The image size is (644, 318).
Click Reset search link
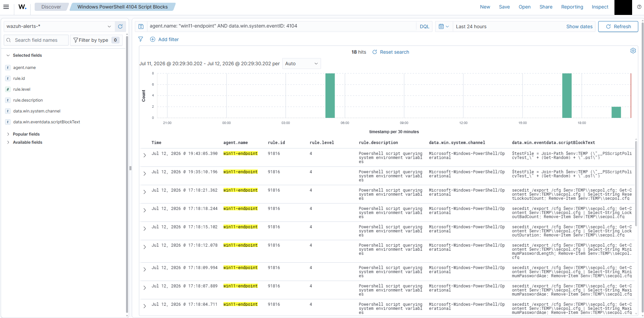click(391, 52)
